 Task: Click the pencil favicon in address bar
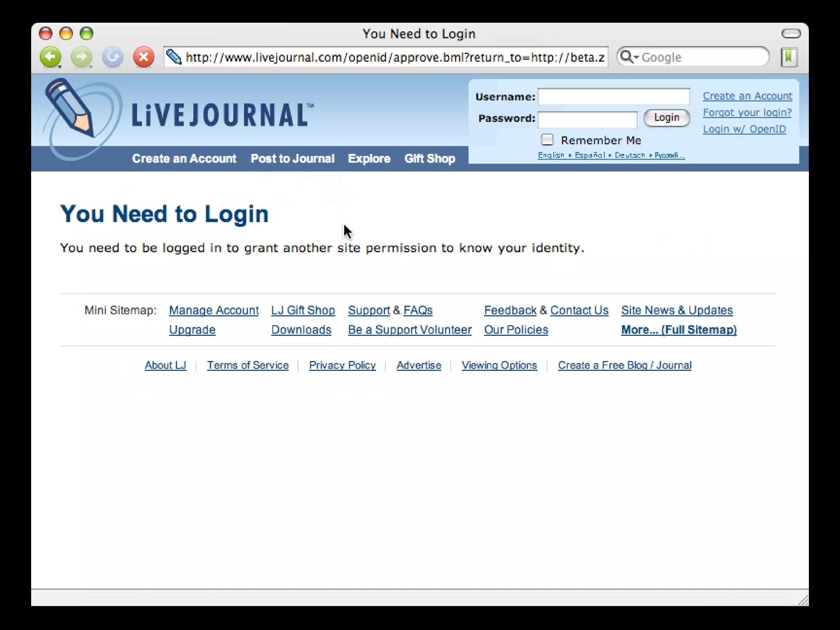174,57
